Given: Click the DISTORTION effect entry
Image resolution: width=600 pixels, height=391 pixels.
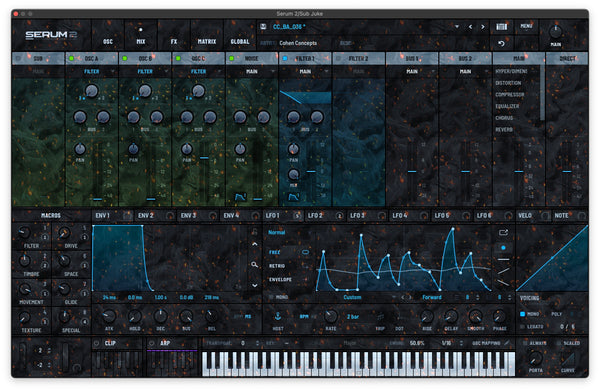Looking at the screenshot, I should click(x=508, y=83).
